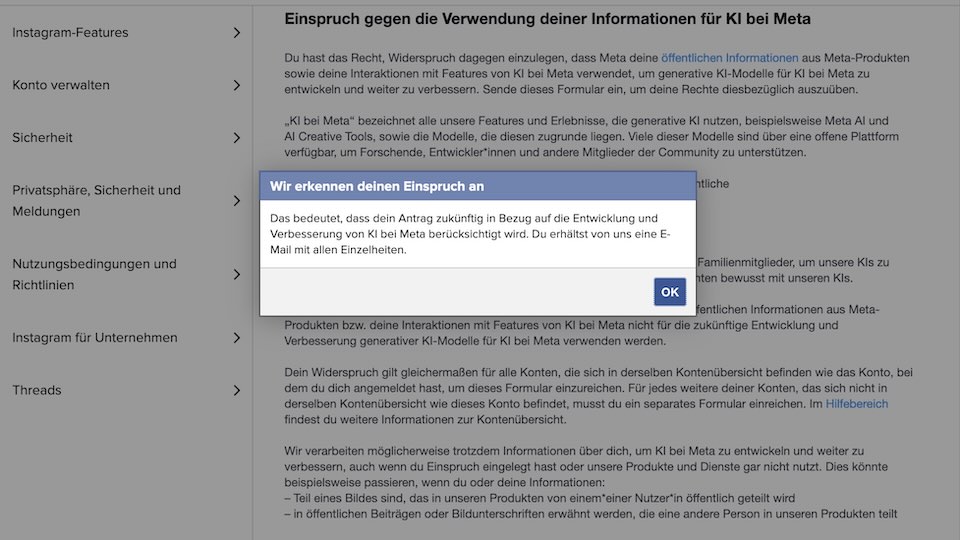Screen dimensions: 960x540
Task: Click the dialog message text about your Antrag
Action: [x=465, y=234]
